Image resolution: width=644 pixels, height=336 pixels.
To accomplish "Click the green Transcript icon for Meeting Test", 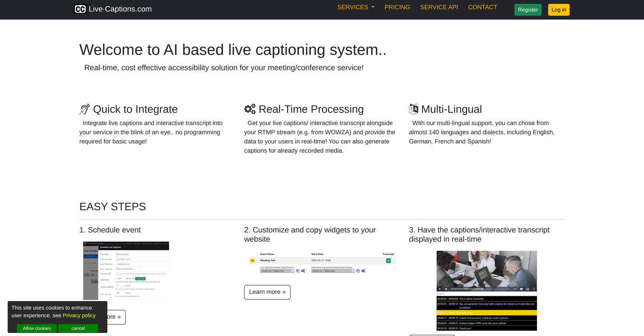I will (389, 260).
